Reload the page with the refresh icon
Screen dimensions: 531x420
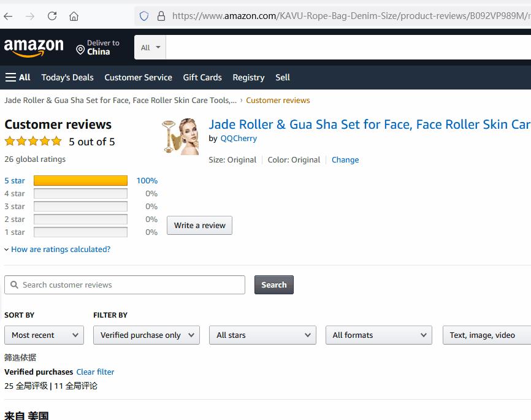[52, 16]
